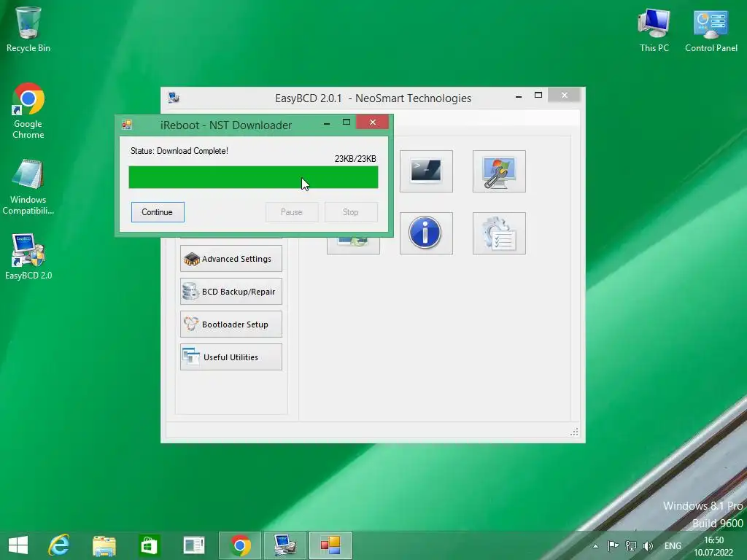The height and width of the screenshot is (560, 747).
Task: Minimize the iReboot NST Downloader window
Action: click(x=327, y=123)
